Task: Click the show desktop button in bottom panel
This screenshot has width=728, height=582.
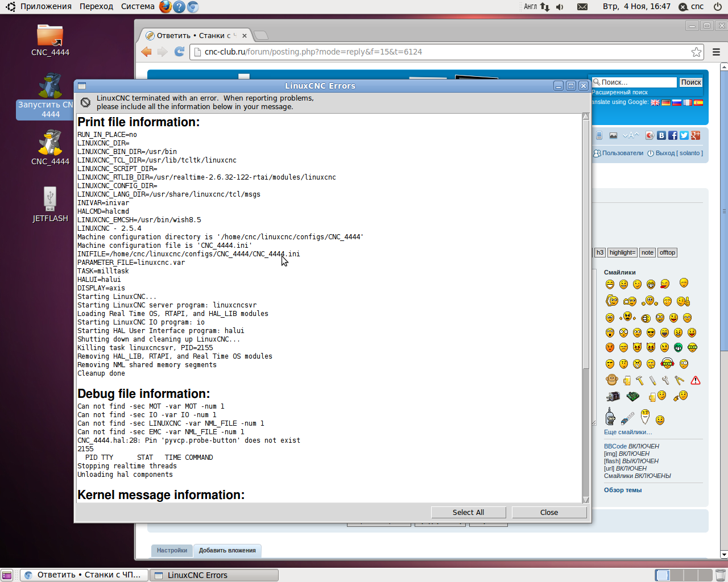Action: tap(7, 575)
